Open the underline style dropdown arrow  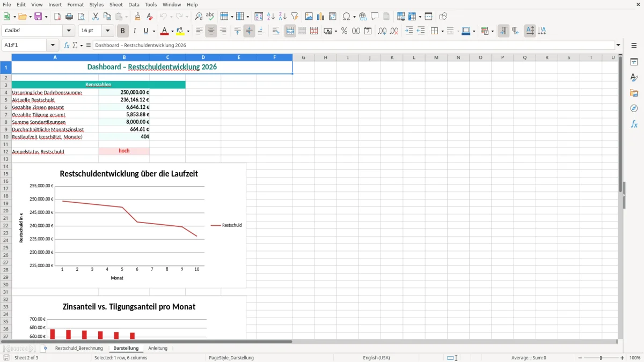click(153, 31)
